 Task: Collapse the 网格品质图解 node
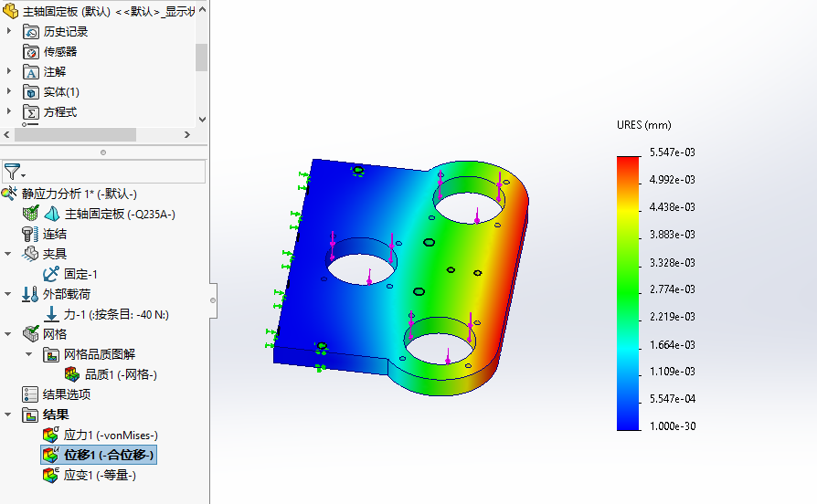pyautogui.click(x=28, y=354)
